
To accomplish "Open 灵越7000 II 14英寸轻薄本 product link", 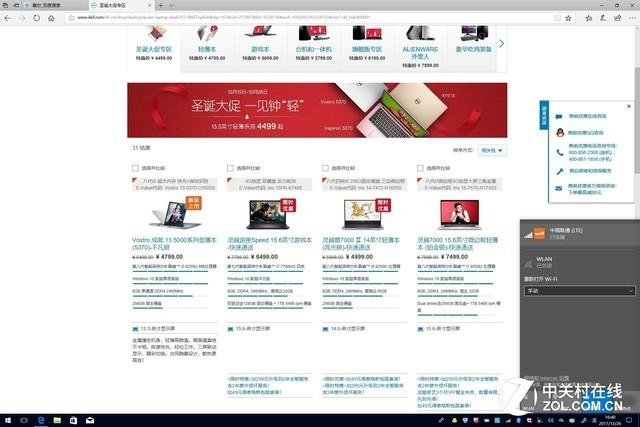I will [x=361, y=244].
